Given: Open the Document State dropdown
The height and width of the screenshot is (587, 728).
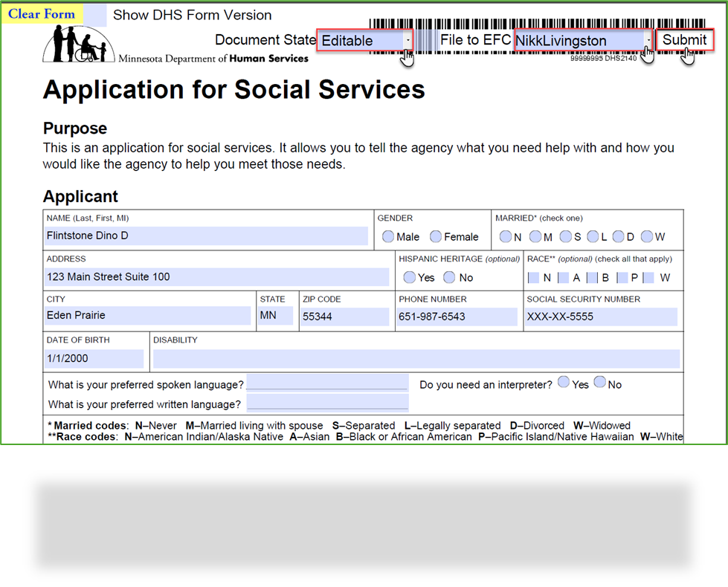Looking at the screenshot, I should (361, 40).
